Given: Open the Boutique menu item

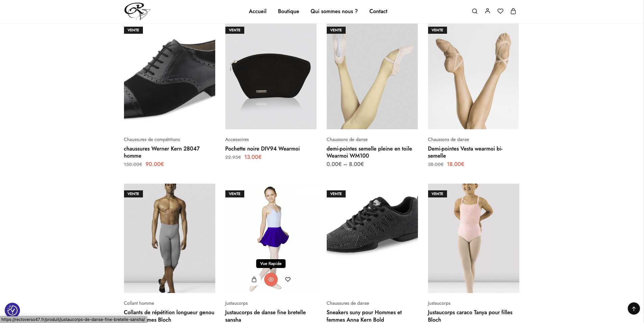Looking at the screenshot, I should tap(288, 11).
